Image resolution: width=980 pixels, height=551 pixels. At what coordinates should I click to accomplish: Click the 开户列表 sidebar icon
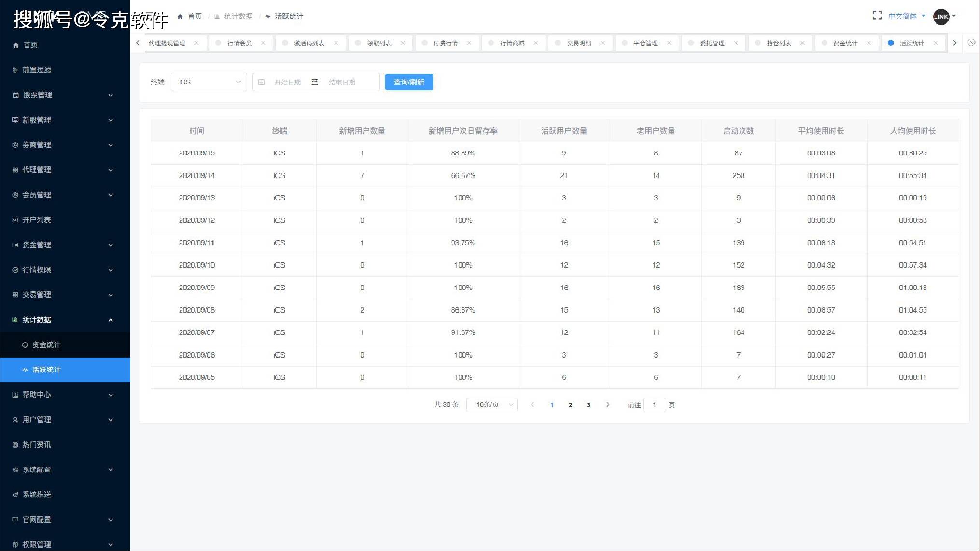click(x=15, y=220)
